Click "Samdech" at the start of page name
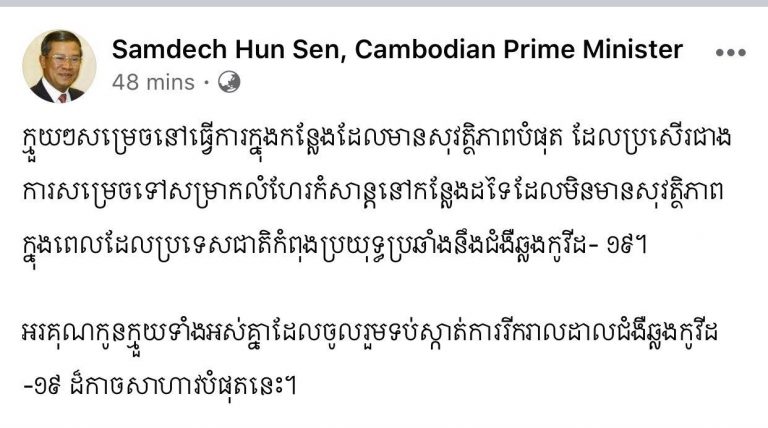The width and height of the screenshot is (768, 428). tap(169, 49)
